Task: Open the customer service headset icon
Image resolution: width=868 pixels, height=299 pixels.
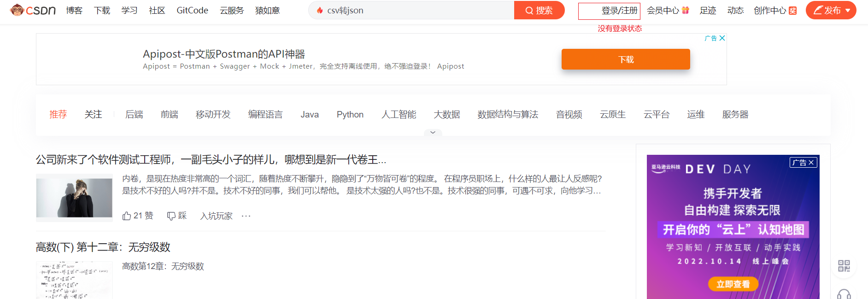Action: pos(844,294)
